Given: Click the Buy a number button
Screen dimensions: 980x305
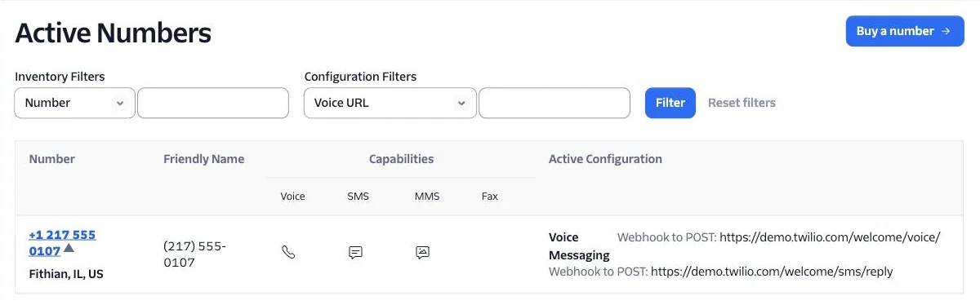Looking at the screenshot, I should (x=905, y=31).
